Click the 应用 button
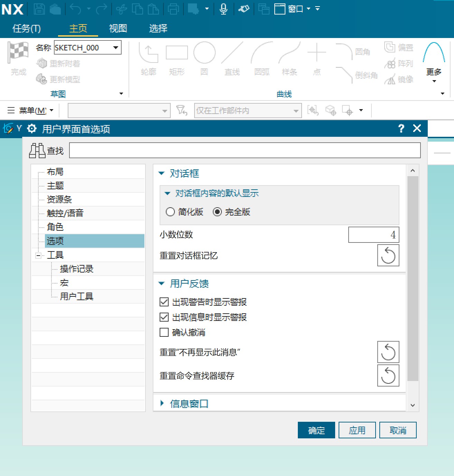Viewport: 454px width, 476px height. pos(357,430)
